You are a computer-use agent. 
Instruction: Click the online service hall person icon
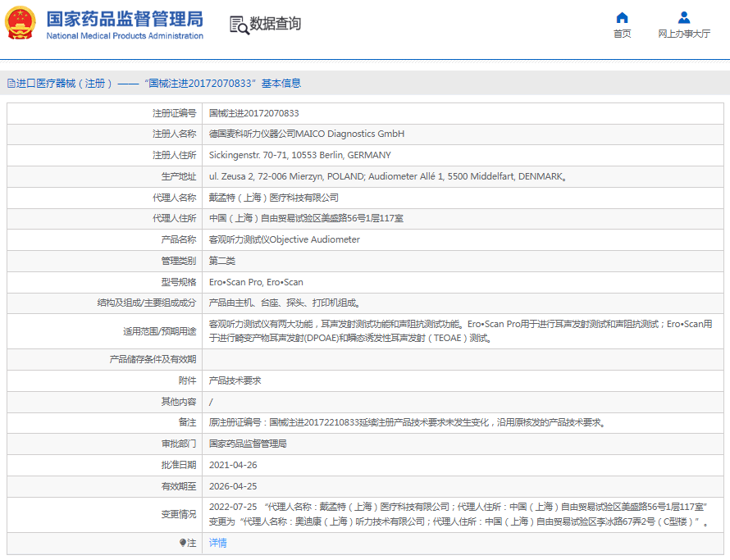tap(683, 17)
